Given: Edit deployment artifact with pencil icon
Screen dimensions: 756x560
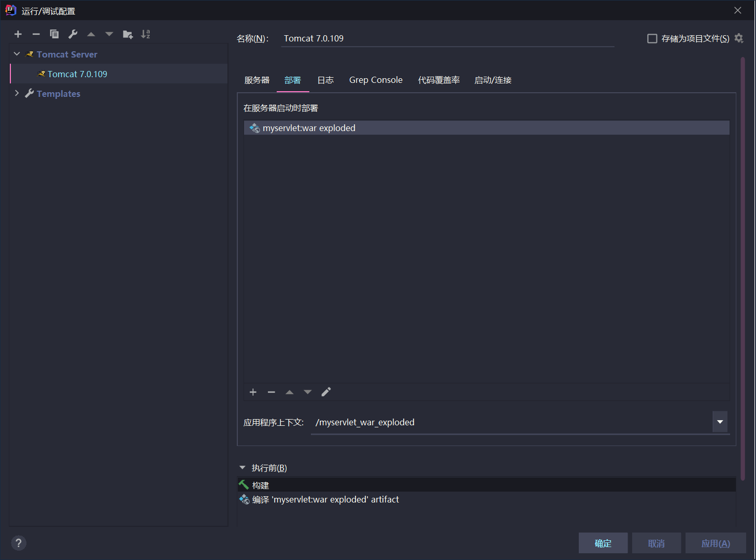Looking at the screenshot, I should 326,392.
